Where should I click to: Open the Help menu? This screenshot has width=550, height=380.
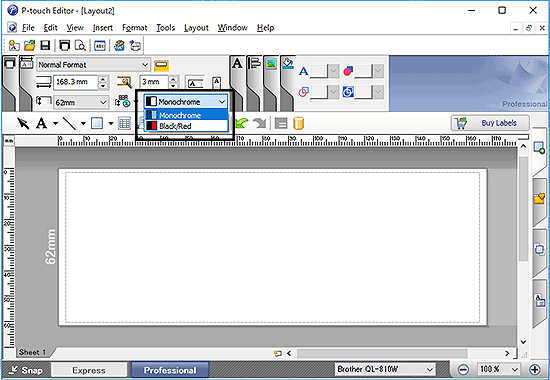pos(265,28)
